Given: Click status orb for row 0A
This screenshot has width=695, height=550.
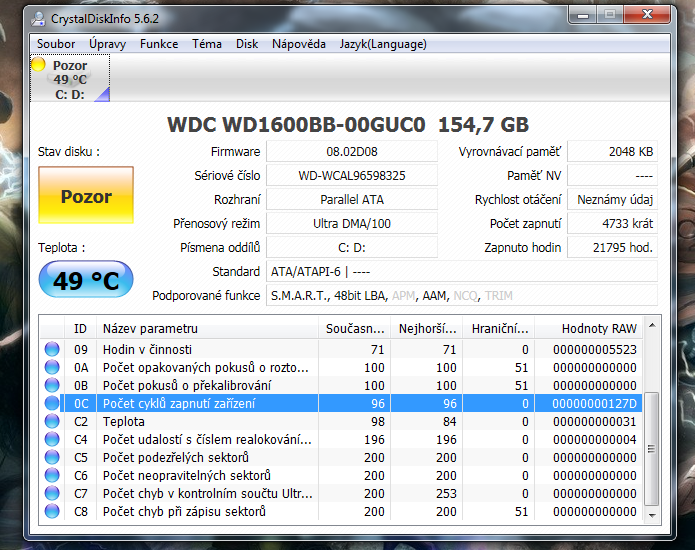Looking at the screenshot, I should pyautogui.click(x=52, y=367).
